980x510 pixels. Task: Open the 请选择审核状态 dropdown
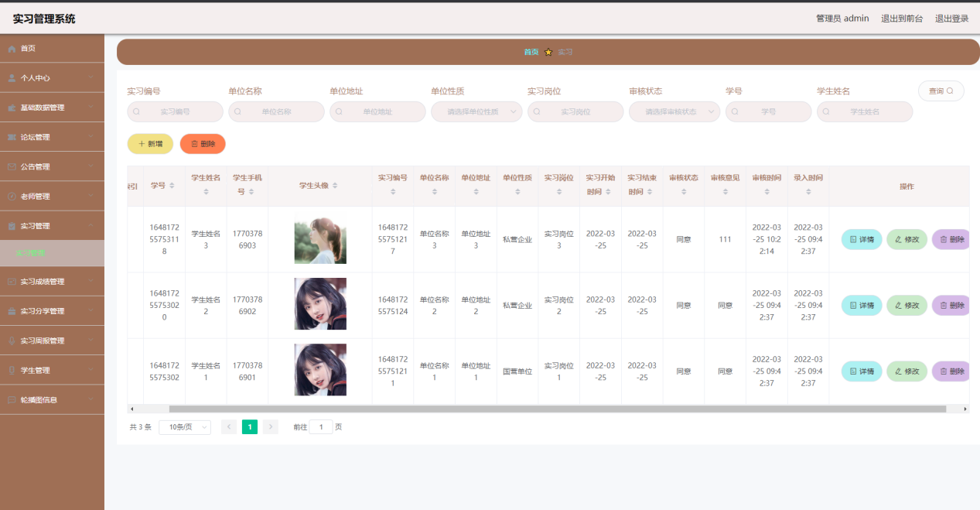pos(674,111)
